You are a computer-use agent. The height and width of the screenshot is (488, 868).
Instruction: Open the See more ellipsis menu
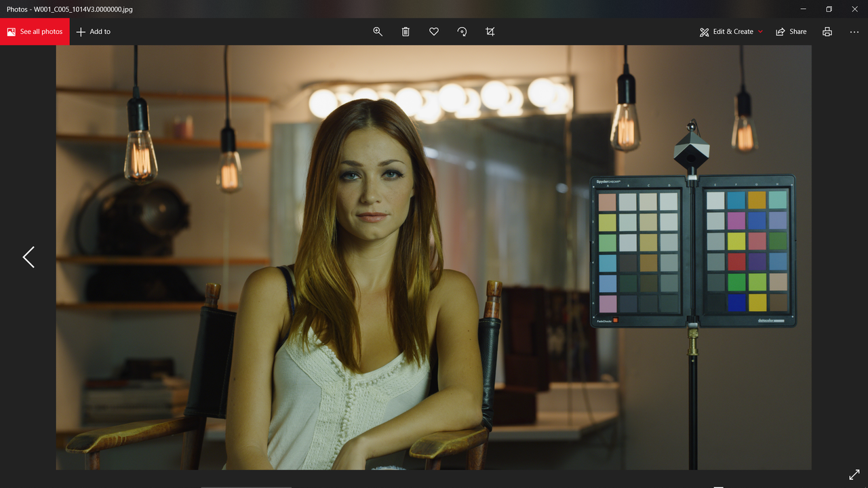pyautogui.click(x=854, y=32)
